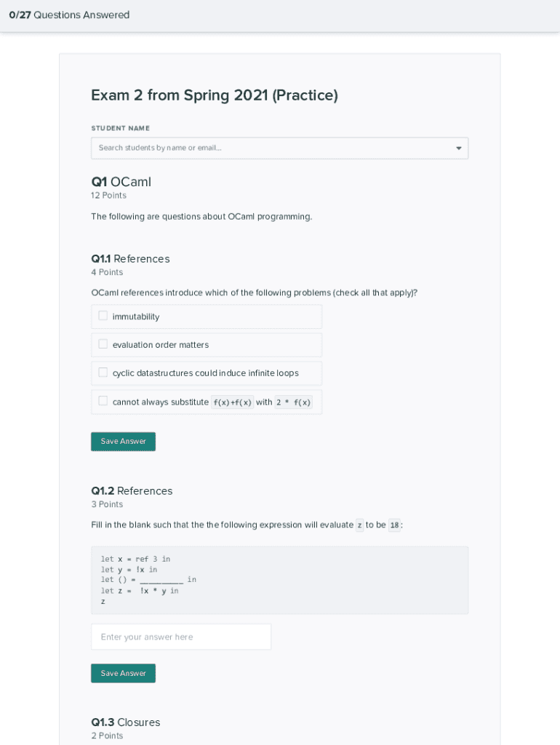Click the Q1.1 References heading
The height and width of the screenshot is (745, 560).
pos(130,259)
